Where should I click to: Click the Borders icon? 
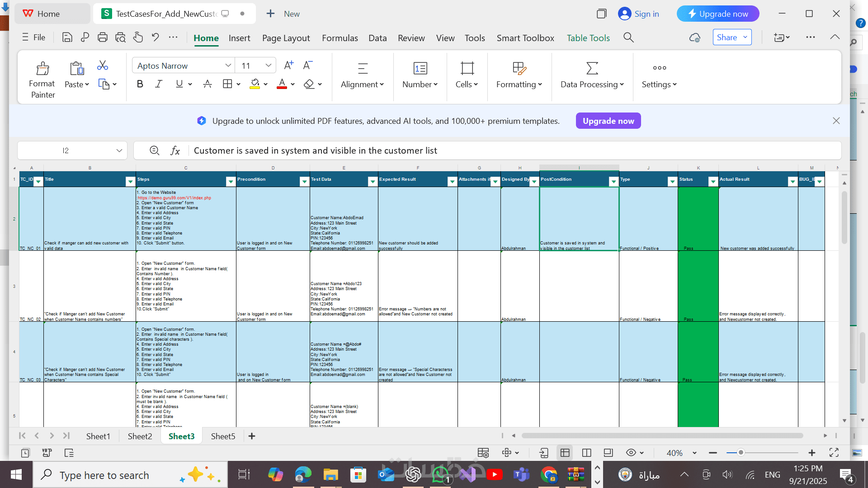click(227, 84)
